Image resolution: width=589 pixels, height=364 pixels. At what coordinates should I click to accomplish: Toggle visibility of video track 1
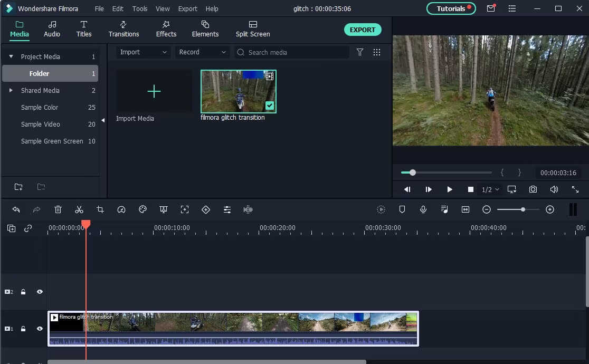[40, 329]
